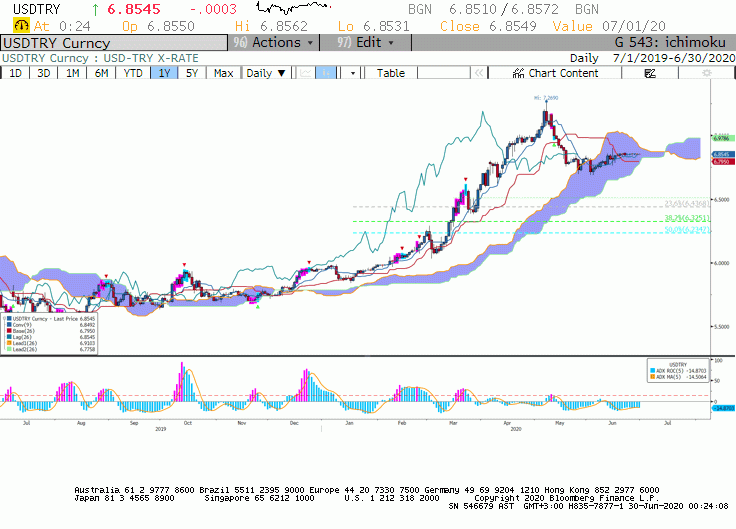Expand the Daily periodicity dropdown
Screen dimensions: 736x529
click(266, 73)
